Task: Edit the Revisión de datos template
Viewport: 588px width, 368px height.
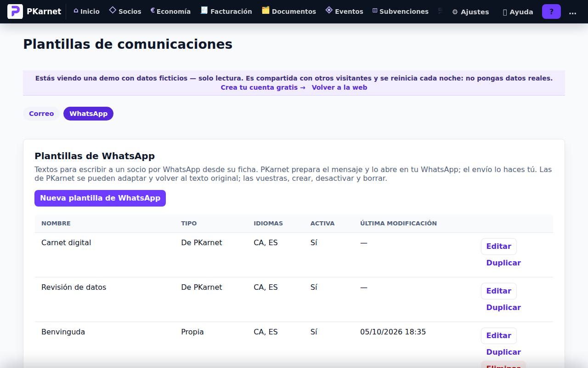Action: coord(499,291)
